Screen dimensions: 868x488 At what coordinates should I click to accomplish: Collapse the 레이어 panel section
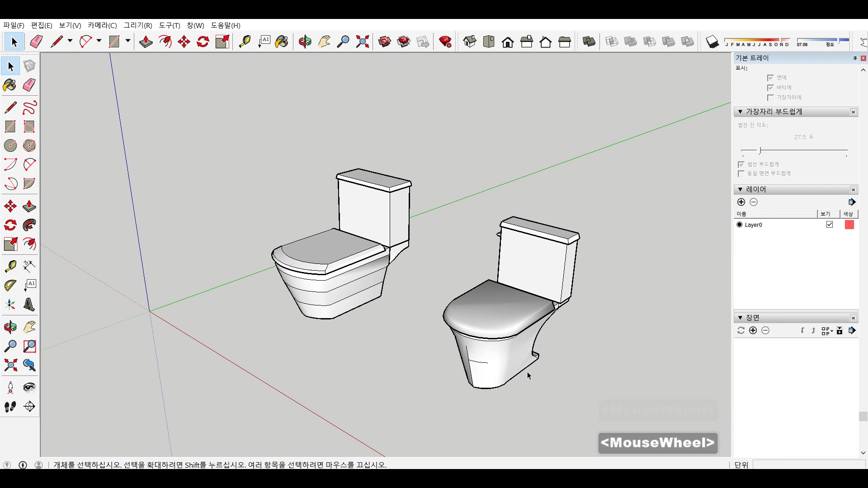pos(740,189)
